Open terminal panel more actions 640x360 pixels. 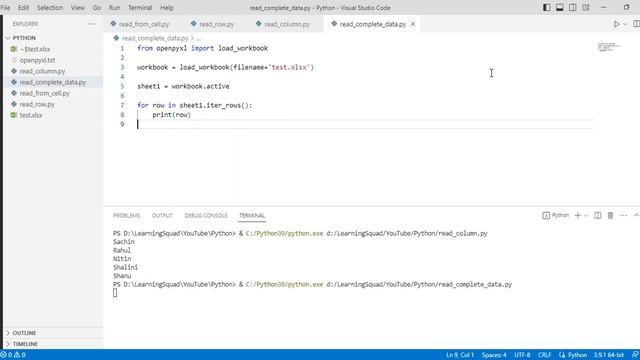point(623,215)
